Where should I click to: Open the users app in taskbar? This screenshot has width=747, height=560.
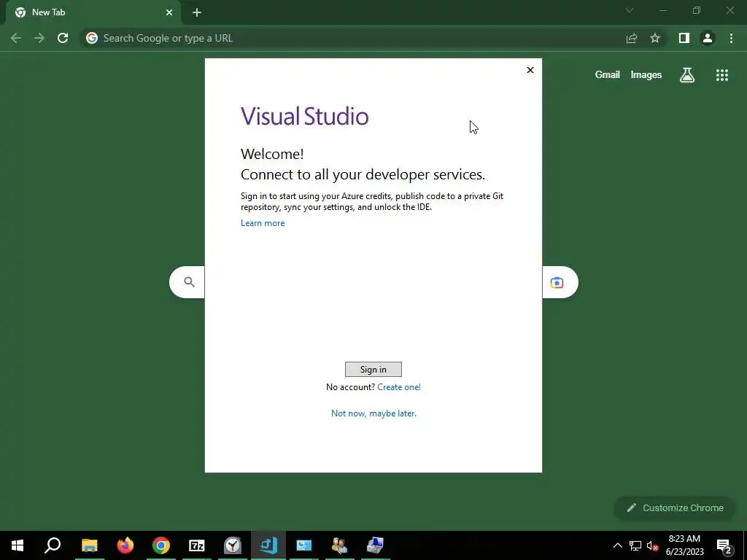click(340, 545)
